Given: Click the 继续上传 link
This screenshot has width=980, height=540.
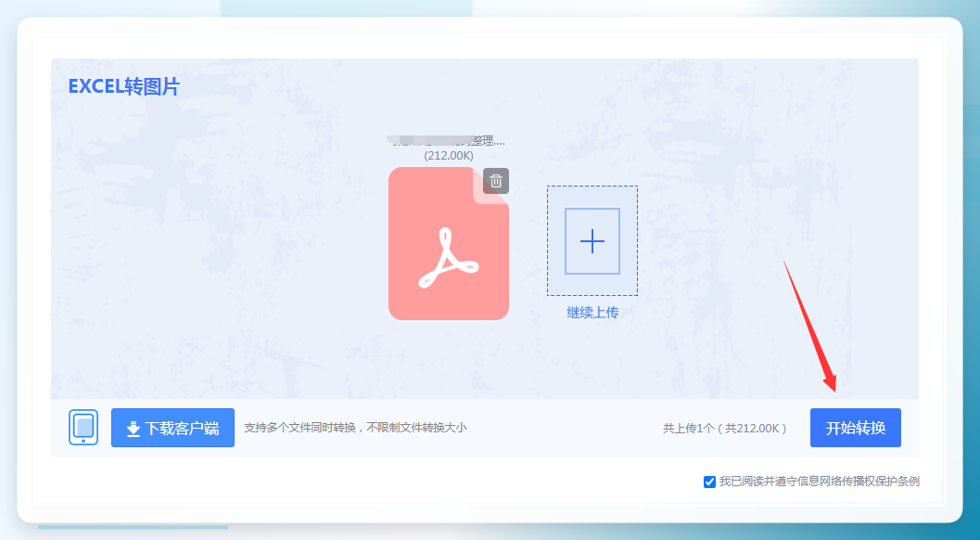Looking at the screenshot, I should [592, 313].
